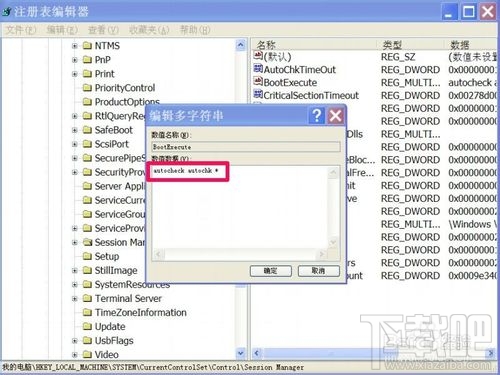Select the CriticalSectionTimeout value entry
500x375 pixels.
tap(311, 95)
